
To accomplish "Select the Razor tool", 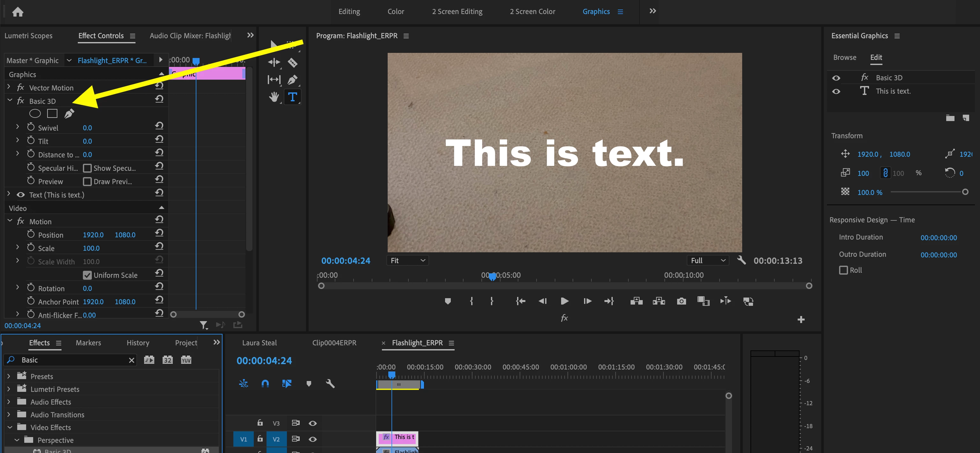I will [x=292, y=62].
